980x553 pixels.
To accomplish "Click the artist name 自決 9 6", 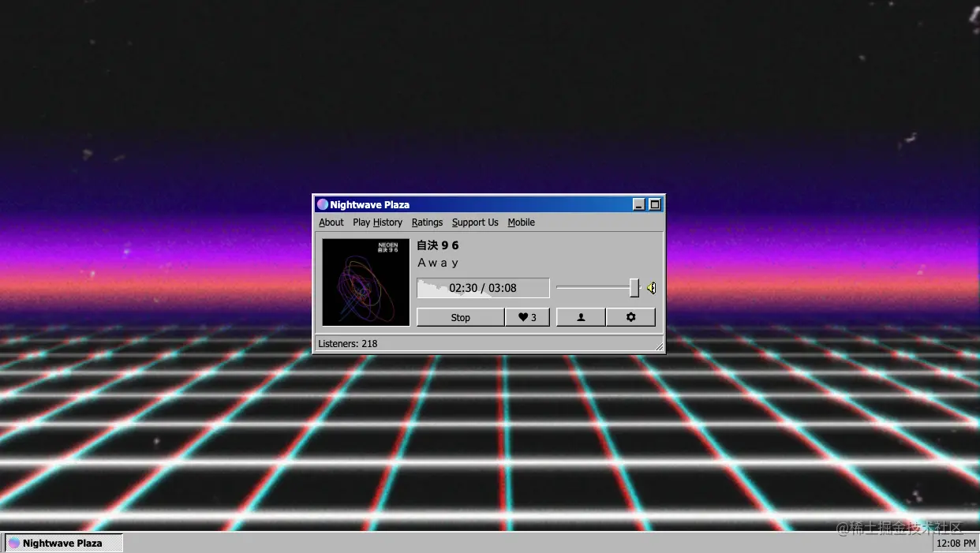I will (x=438, y=245).
